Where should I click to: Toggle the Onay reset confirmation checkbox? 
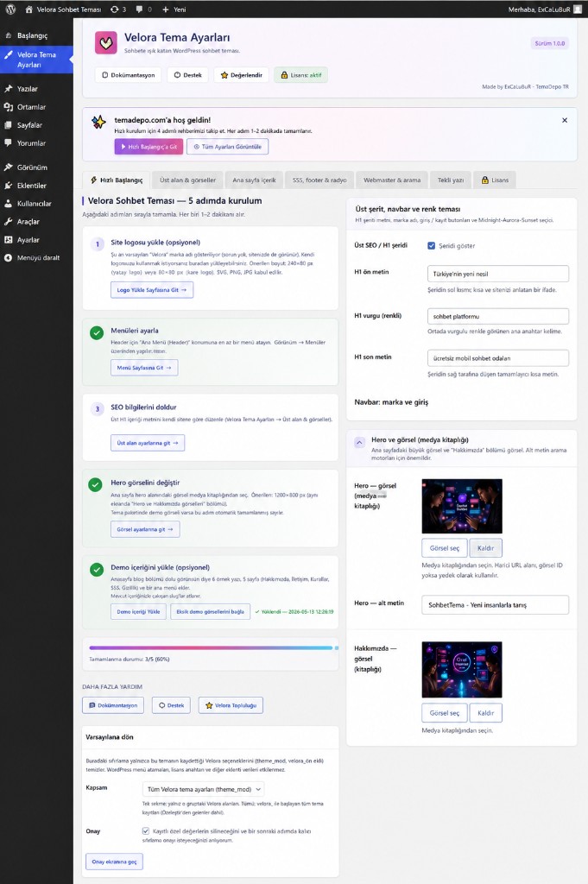145,831
